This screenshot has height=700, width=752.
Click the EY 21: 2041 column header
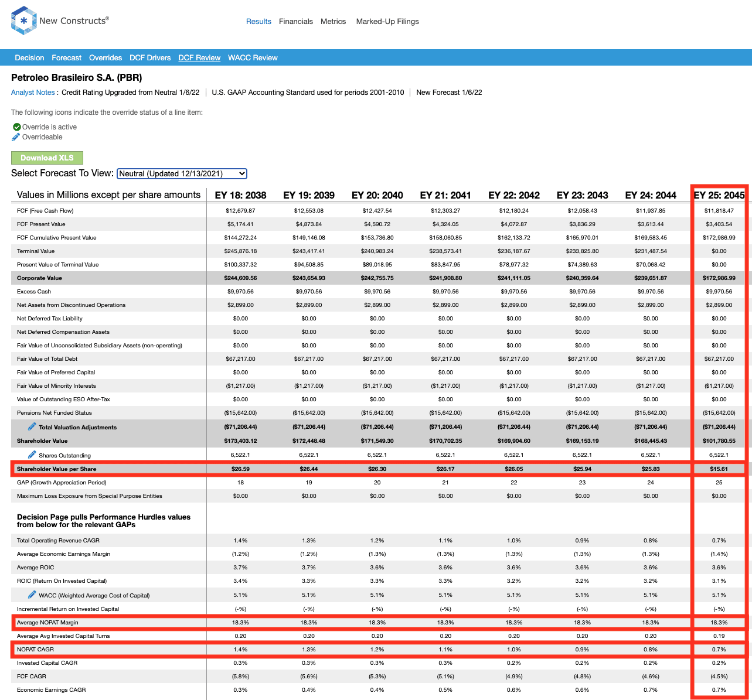[445, 195]
